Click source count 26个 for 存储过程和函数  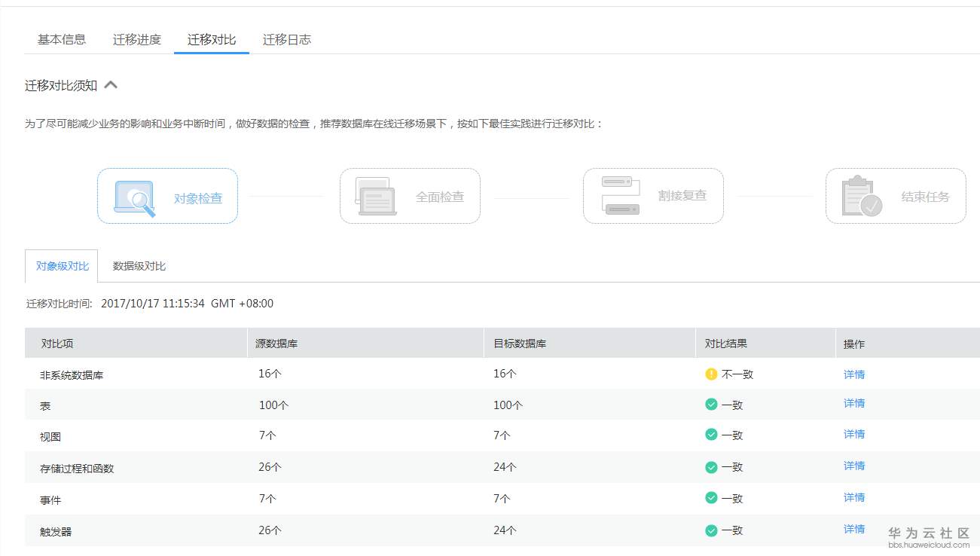coord(270,467)
